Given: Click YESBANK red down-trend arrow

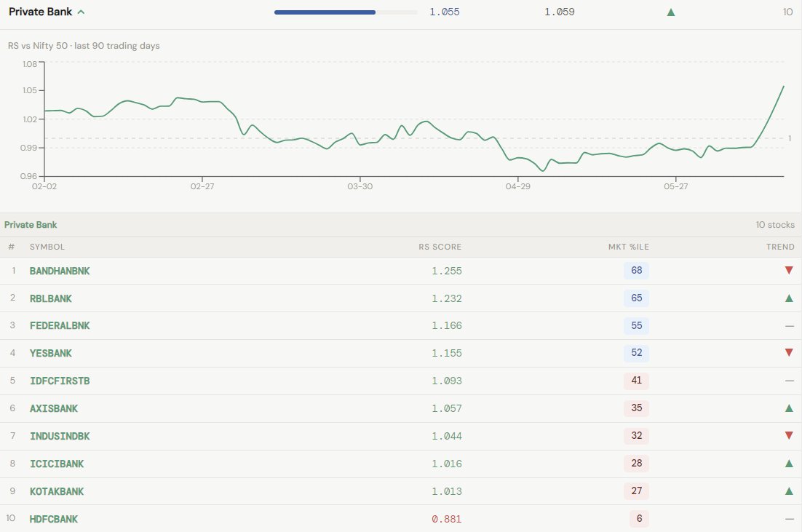Looking at the screenshot, I should tap(789, 352).
